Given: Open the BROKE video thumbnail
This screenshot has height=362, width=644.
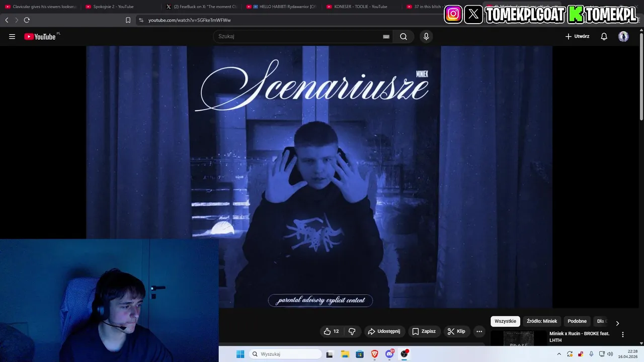Looking at the screenshot, I should (x=518, y=338).
